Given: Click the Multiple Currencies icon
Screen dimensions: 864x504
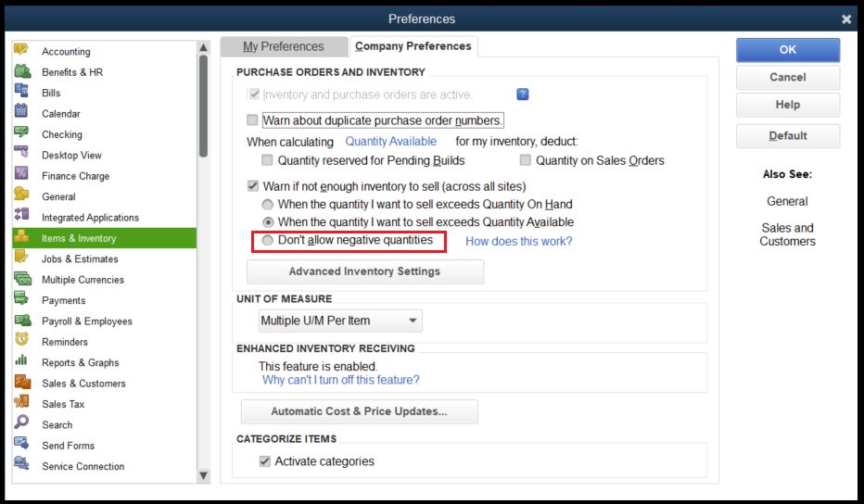Looking at the screenshot, I should point(22,278).
